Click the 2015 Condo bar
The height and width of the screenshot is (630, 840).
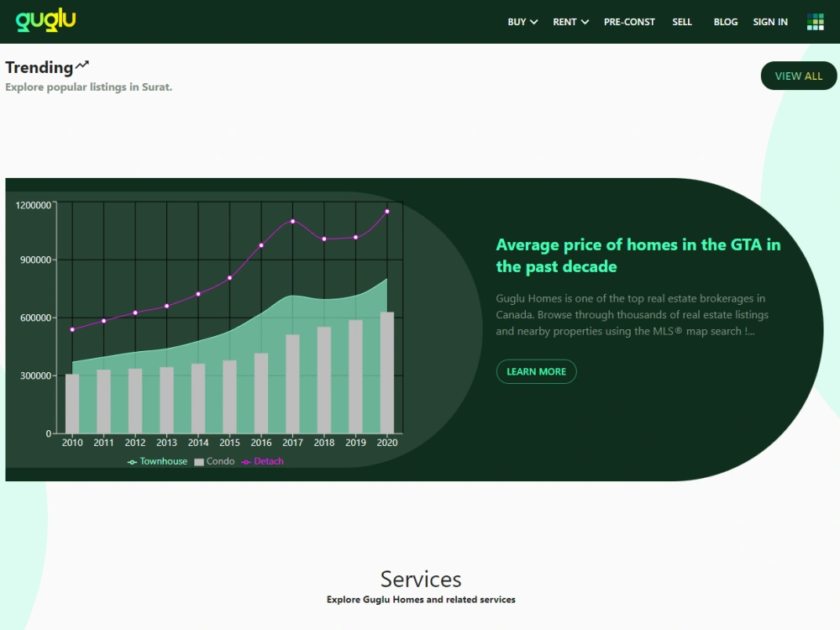point(229,396)
